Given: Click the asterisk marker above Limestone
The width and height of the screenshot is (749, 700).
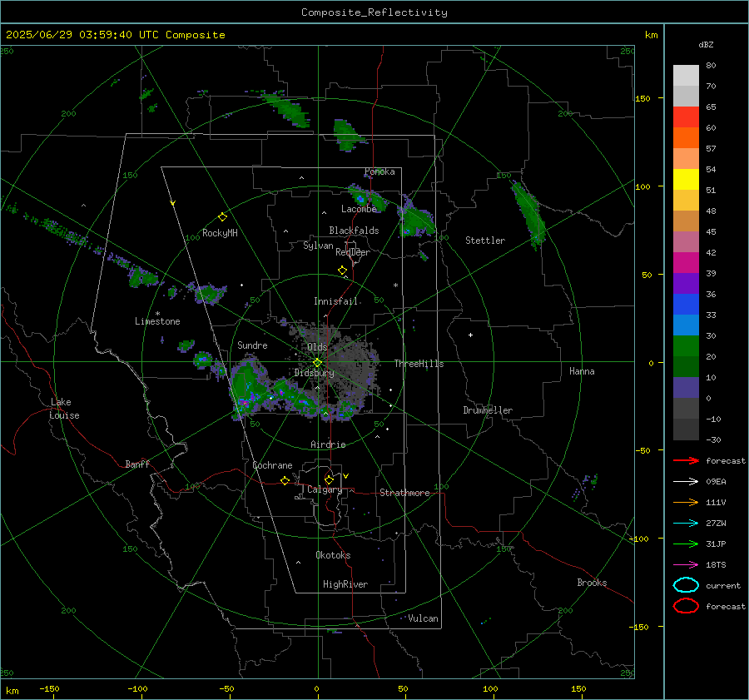Looking at the screenshot, I should point(157,314).
